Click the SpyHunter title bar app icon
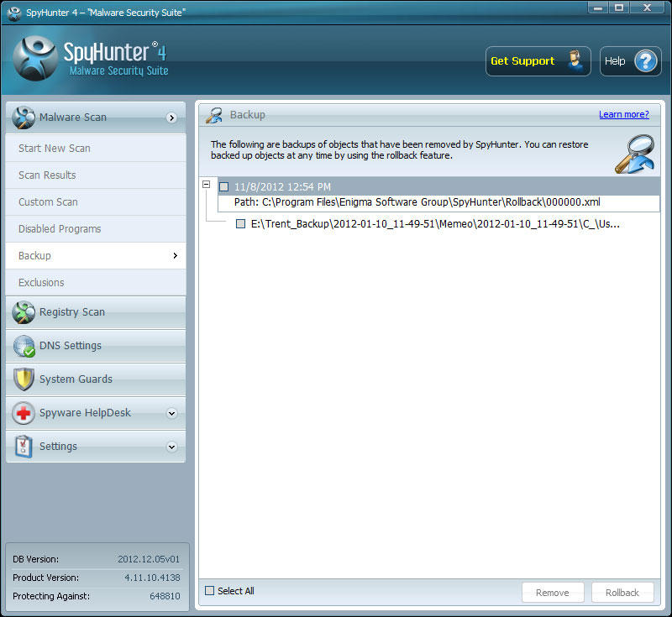Image resolution: width=672 pixels, height=617 pixels. (13, 13)
